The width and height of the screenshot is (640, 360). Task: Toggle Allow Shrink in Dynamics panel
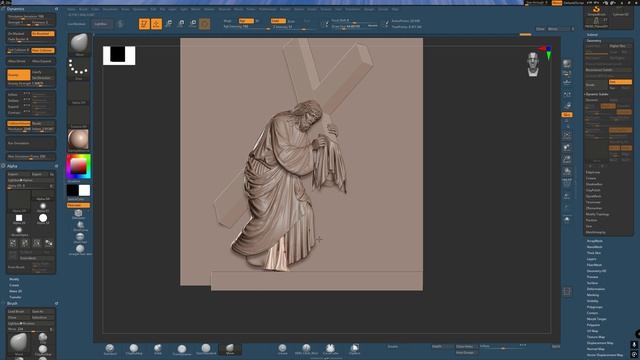point(19,61)
